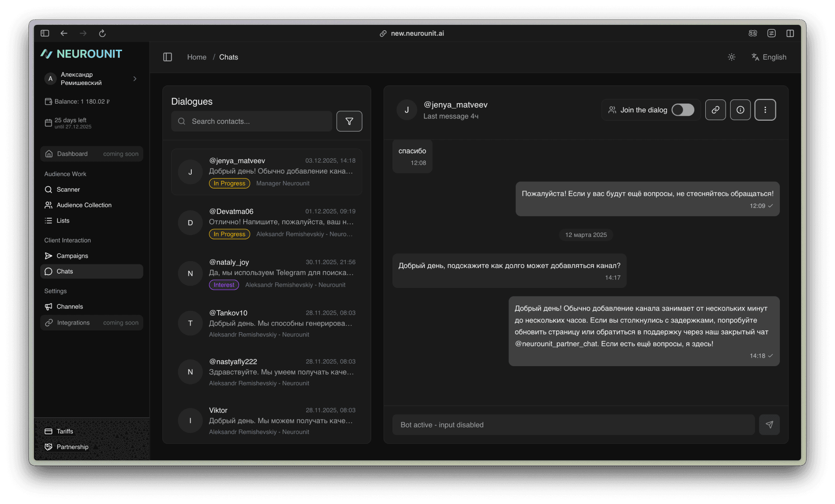Viewport: 835px width, 504px height.
Task: Collapse the left sidebar panel
Action: click(x=167, y=57)
